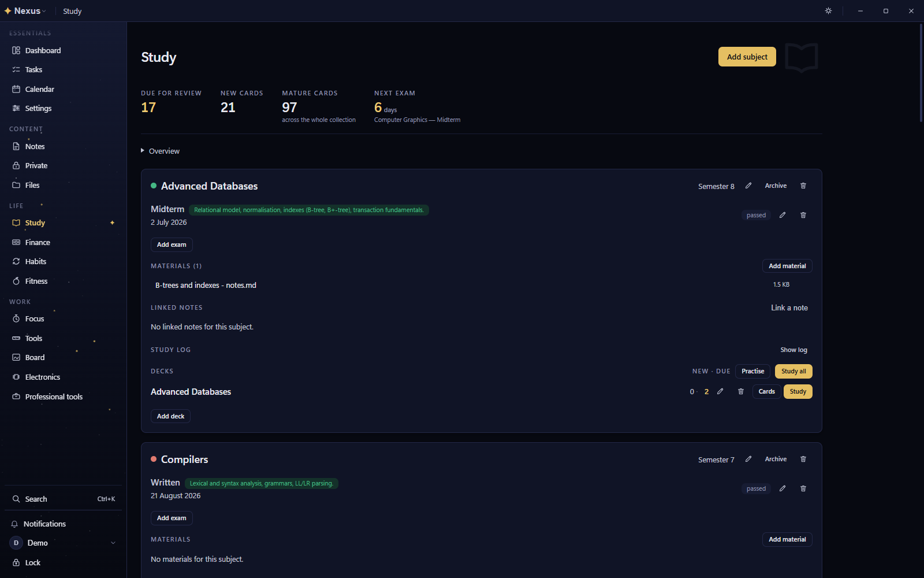This screenshot has height=578, width=924.
Task: Delete the Compilers subject trash icon
Action: (803, 459)
